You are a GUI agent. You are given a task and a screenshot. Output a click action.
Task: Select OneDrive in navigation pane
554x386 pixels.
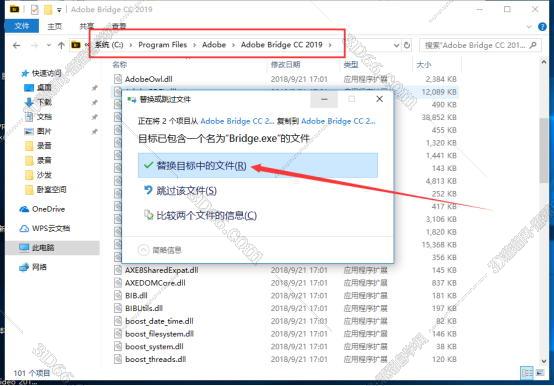pos(48,209)
